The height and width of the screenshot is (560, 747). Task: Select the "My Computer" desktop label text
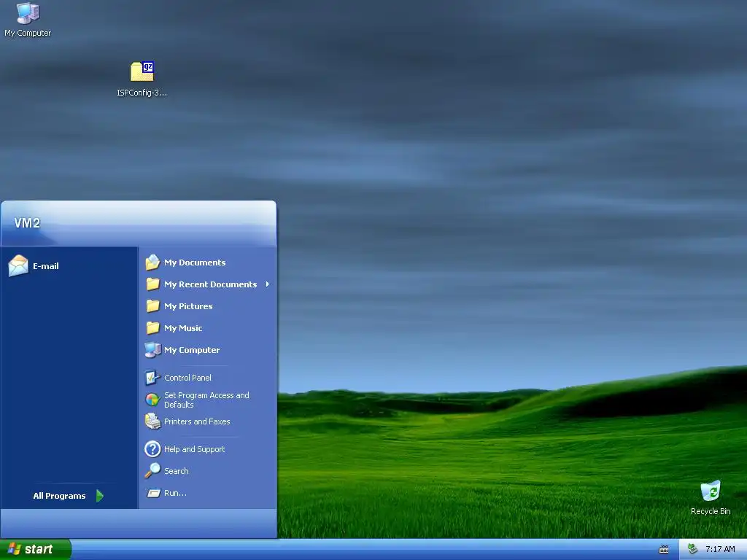(28, 33)
